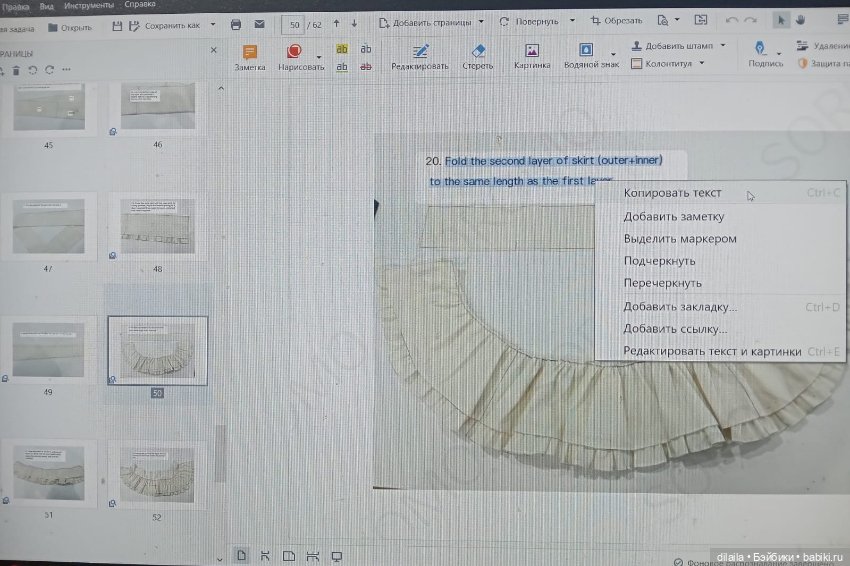Toggle the strikethrough text tool
Screen dimensions: 850x566
pos(366,66)
